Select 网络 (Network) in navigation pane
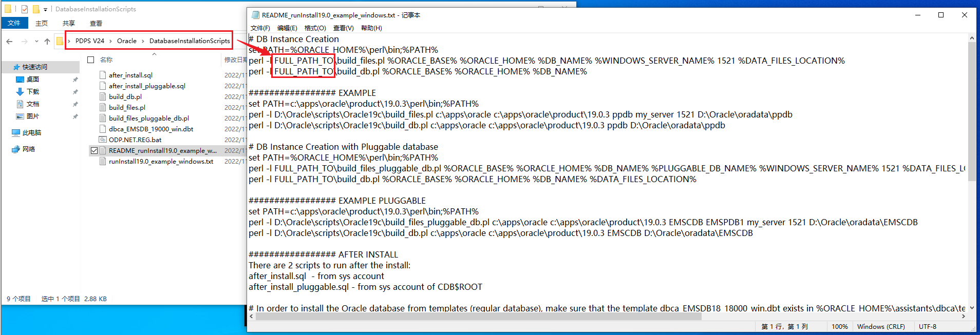 29,149
